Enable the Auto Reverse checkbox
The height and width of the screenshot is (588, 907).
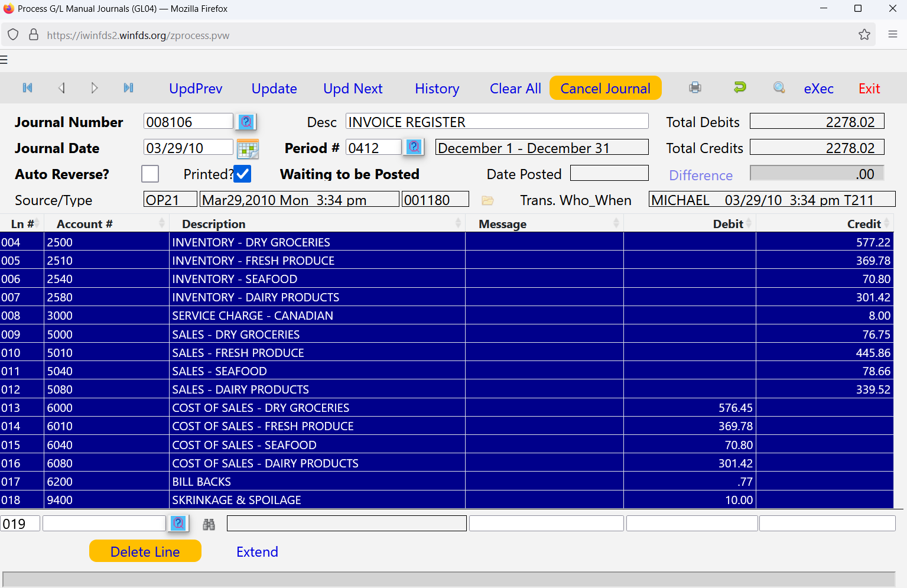click(x=149, y=173)
